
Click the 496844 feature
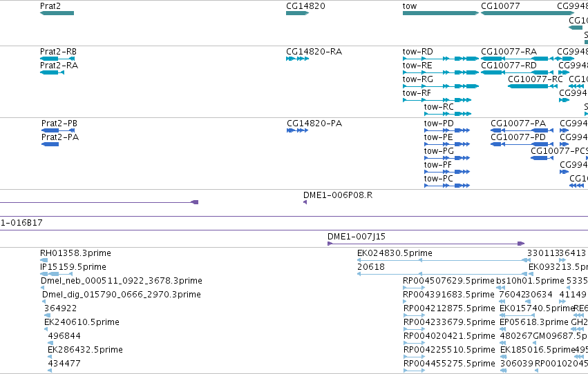coord(50,343)
